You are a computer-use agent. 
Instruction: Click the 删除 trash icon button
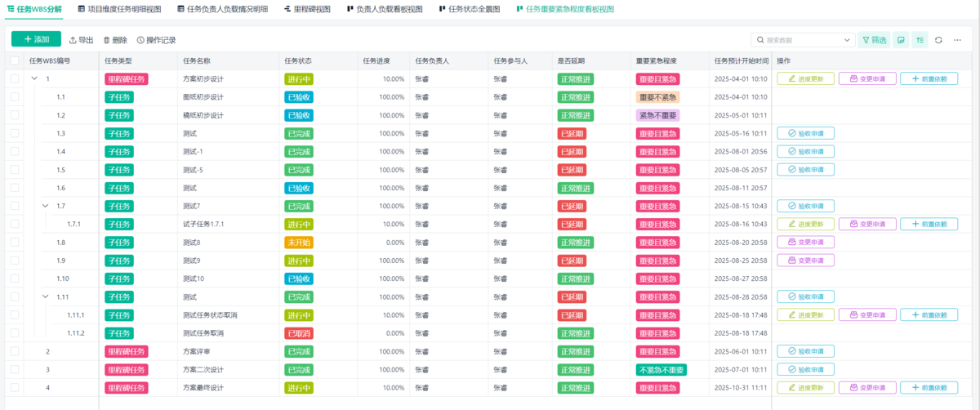tap(115, 39)
